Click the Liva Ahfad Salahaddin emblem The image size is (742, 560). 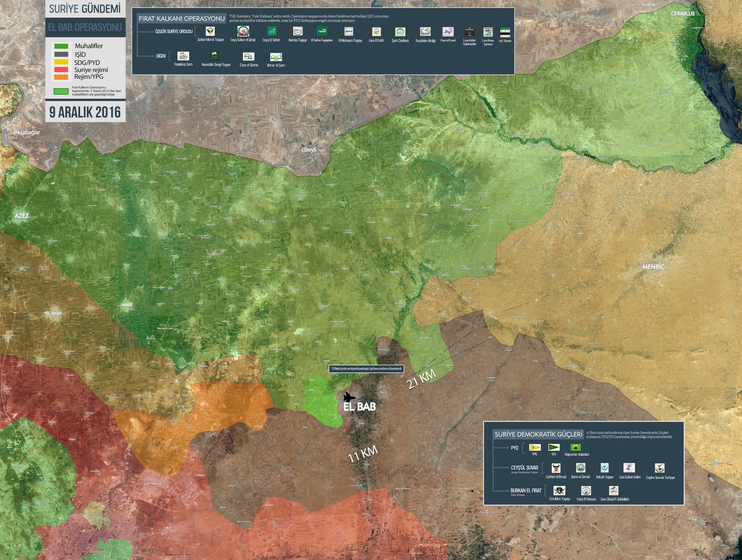(x=470, y=31)
